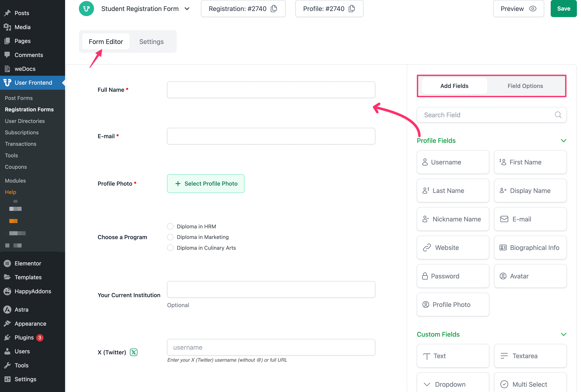Collapse the Profile Fields section
The image size is (581, 392).
tap(563, 140)
